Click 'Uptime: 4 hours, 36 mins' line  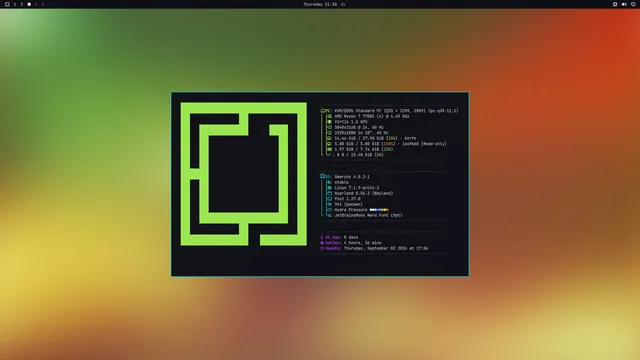351,243
